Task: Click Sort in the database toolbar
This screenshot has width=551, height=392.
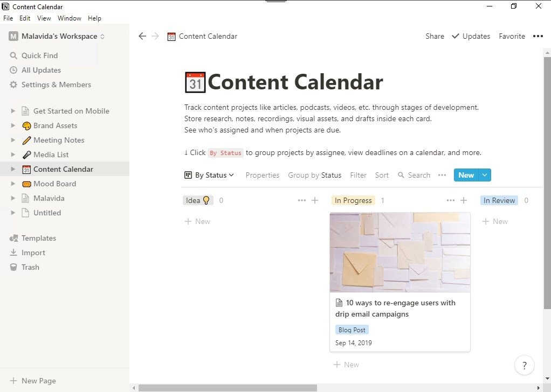Action: pos(382,175)
